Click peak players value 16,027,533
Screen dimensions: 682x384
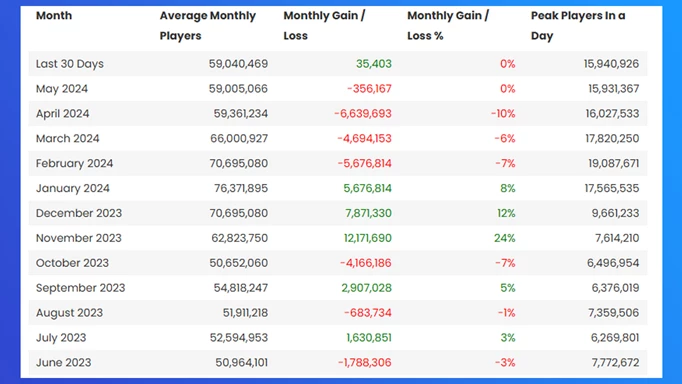pyautogui.click(x=612, y=114)
